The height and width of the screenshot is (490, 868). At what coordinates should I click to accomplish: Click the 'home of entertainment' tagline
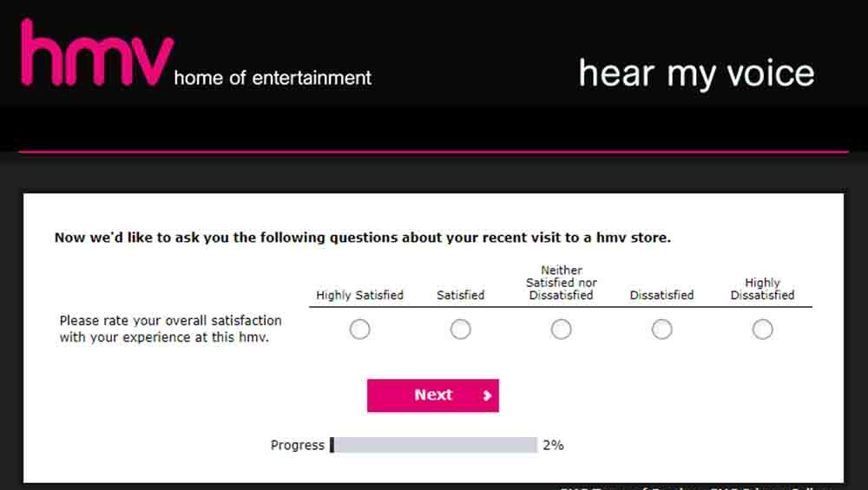pyautogui.click(x=273, y=78)
